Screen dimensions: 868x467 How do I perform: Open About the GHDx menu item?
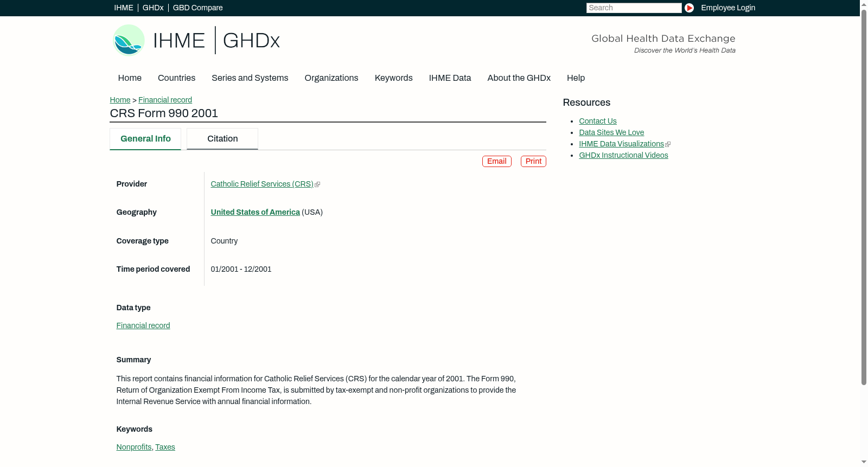click(x=519, y=78)
